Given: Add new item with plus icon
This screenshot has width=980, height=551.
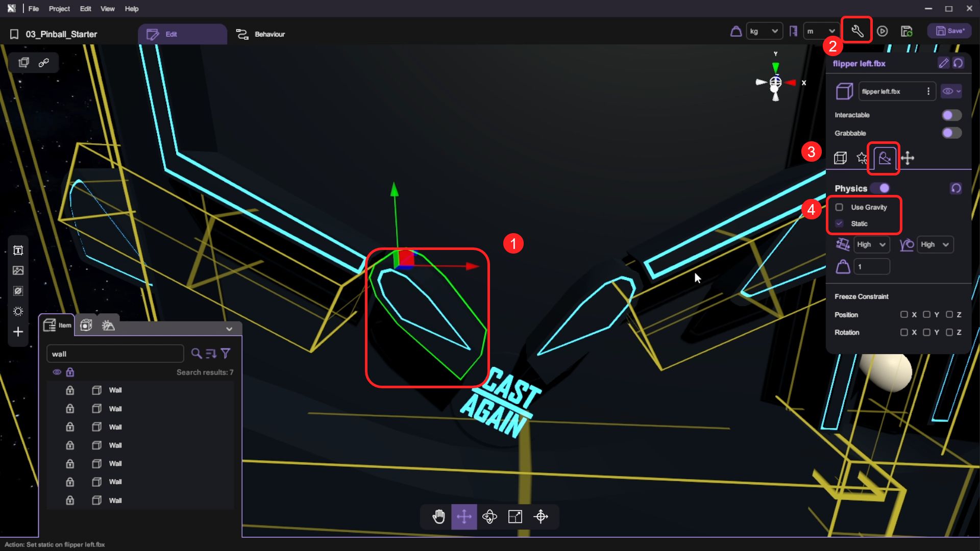Looking at the screenshot, I should 18,332.
